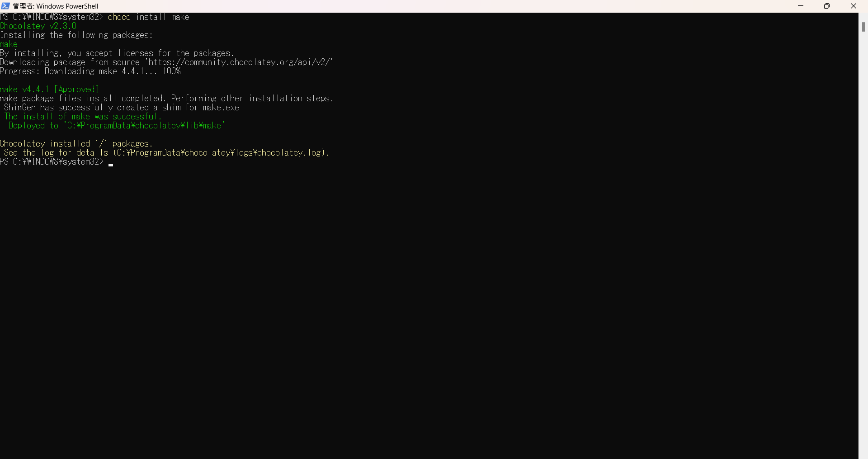
Task: Open the window system menu via PowerShell logo
Action: pos(5,6)
